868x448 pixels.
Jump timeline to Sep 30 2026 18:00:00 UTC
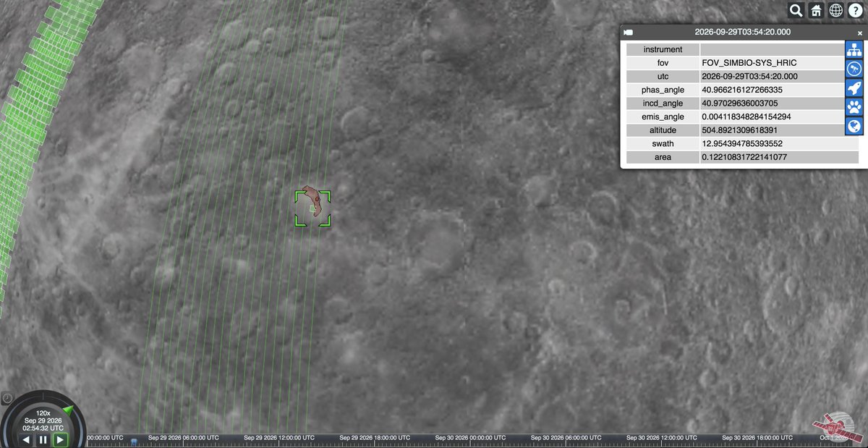[757, 438]
